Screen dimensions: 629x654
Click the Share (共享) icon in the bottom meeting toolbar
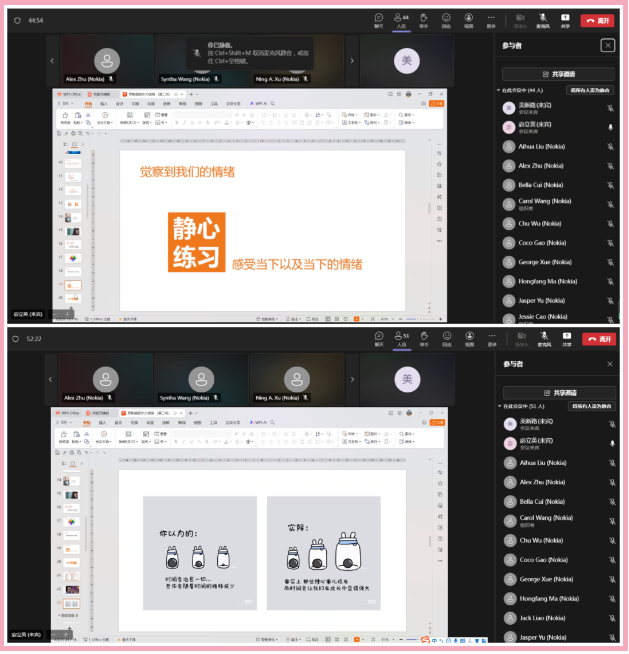(x=566, y=338)
